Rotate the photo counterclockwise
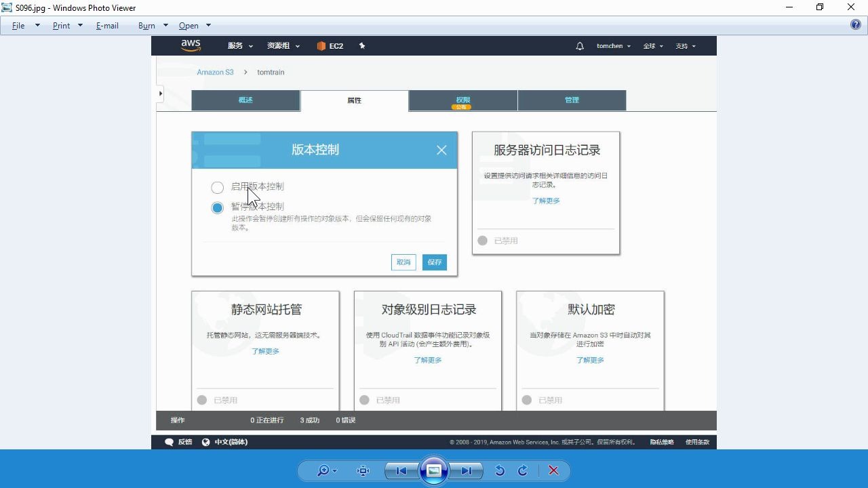 click(x=500, y=470)
